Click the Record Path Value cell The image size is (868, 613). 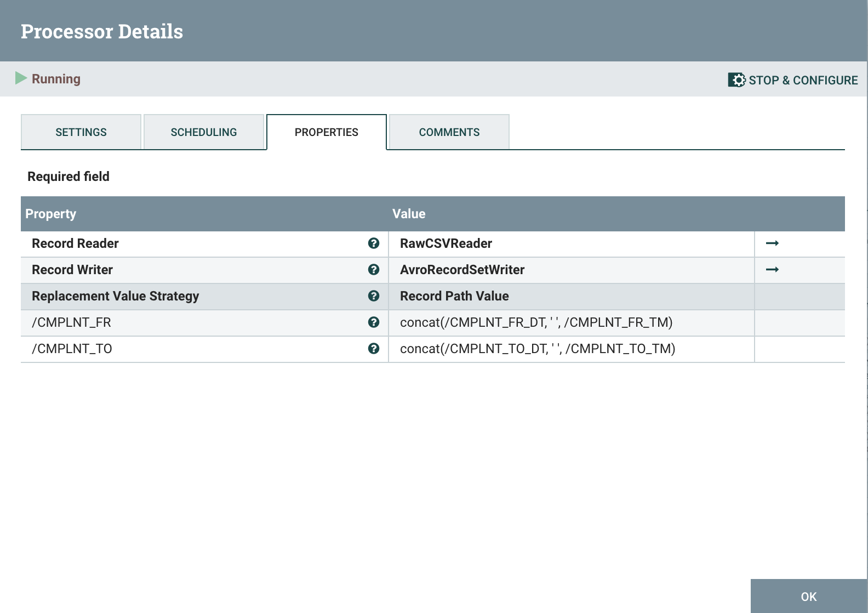[572, 296]
